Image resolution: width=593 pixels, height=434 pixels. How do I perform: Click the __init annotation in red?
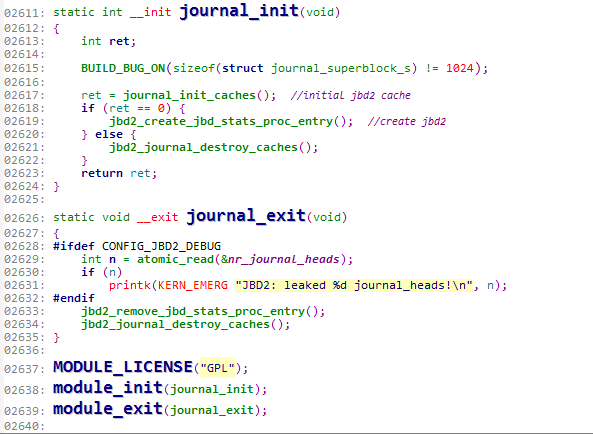tap(151, 12)
